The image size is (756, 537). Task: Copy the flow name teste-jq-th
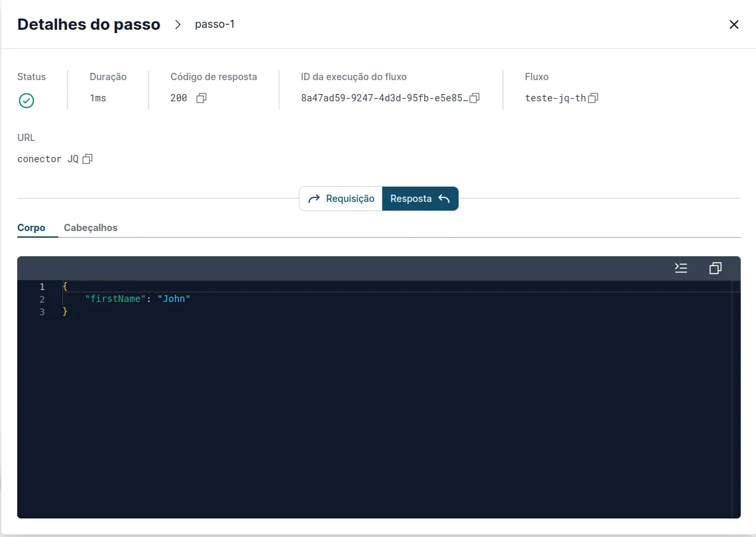tap(593, 98)
